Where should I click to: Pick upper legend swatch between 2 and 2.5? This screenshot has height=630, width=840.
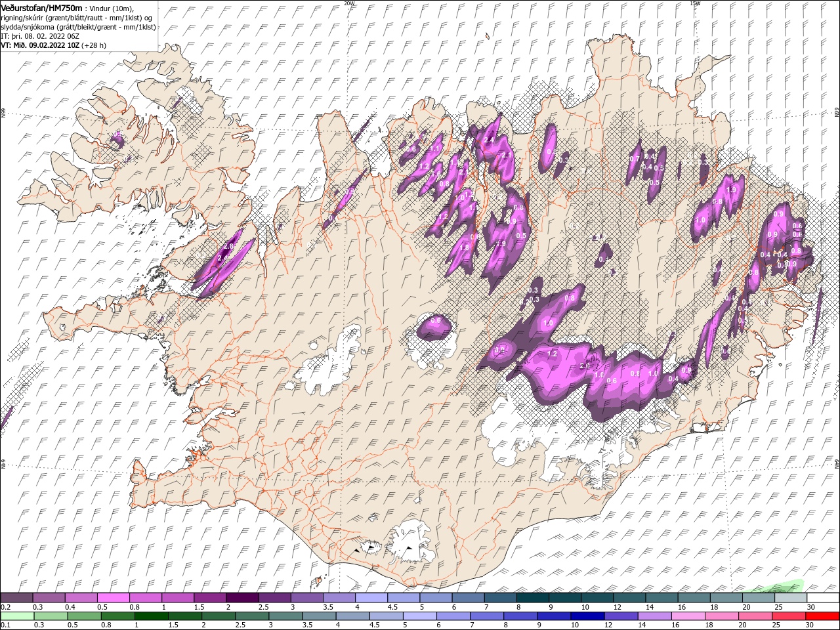pyautogui.click(x=242, y=598)
